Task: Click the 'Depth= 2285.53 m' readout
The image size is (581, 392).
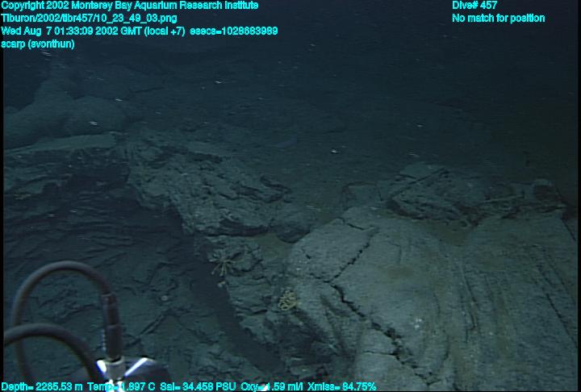Action: [42, 387]
